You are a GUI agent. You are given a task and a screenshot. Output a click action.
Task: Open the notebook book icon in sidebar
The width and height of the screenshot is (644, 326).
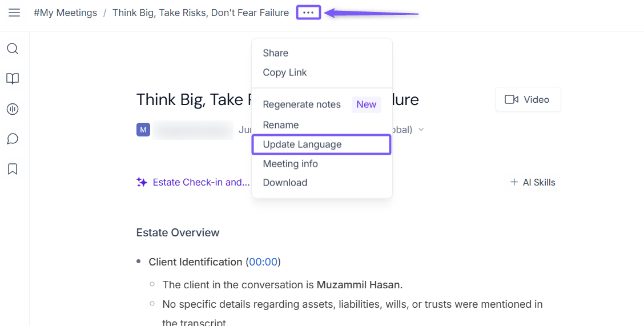click(13, 78)
